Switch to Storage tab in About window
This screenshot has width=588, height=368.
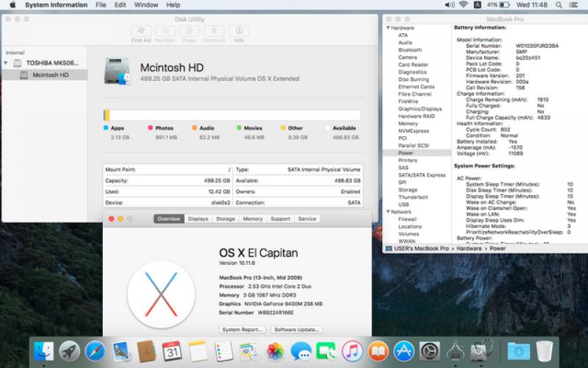click(226, 219)
